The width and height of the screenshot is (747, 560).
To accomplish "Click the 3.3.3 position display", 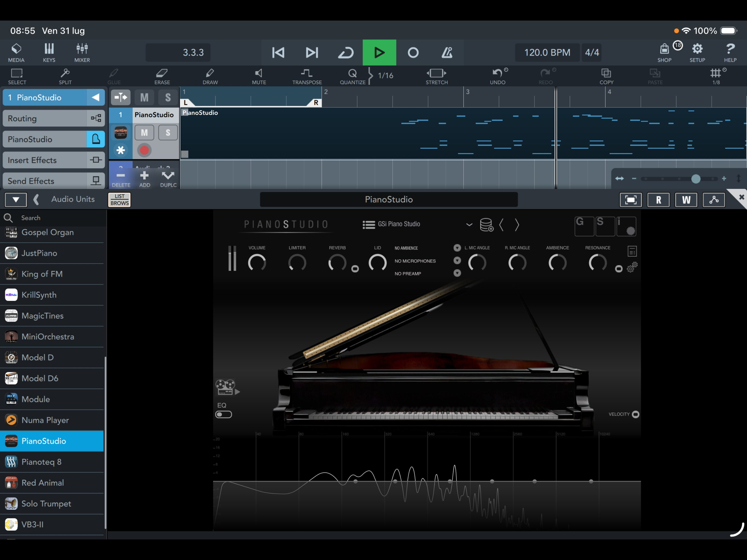I will tap(178, 52).
